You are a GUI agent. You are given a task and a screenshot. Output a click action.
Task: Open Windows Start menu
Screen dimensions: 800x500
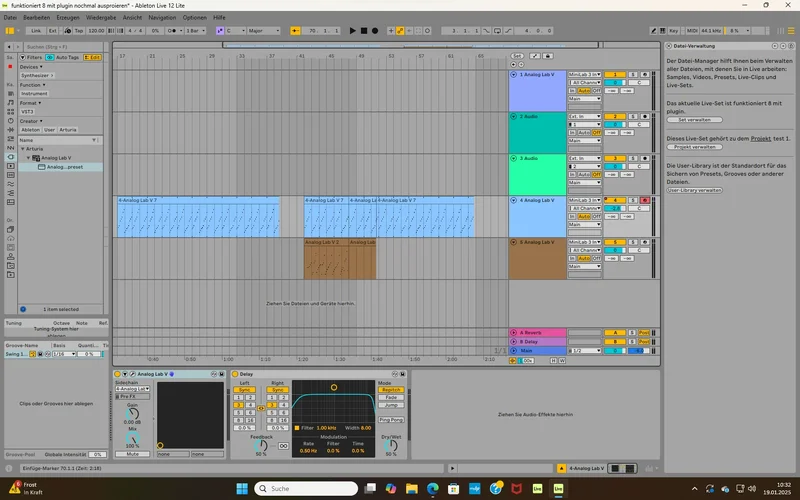(x=242, y=489)
